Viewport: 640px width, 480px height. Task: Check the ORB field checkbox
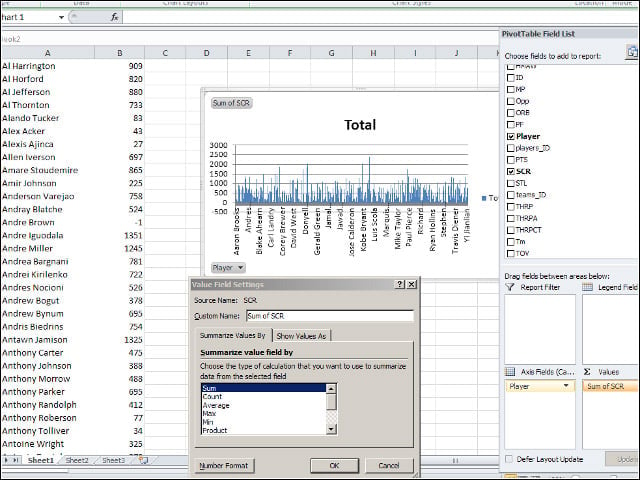click(511, 113)
